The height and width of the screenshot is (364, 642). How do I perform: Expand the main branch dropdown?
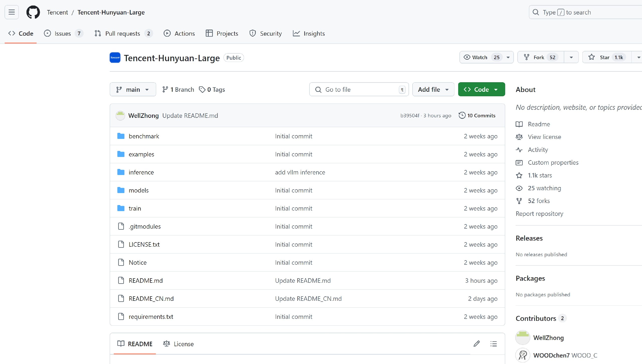133,89
